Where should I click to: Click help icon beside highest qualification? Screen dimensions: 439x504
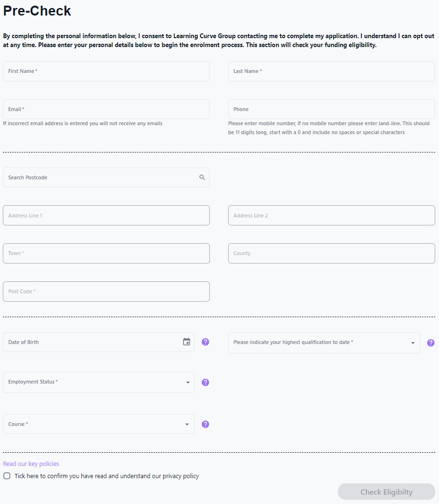click(431, 343)
